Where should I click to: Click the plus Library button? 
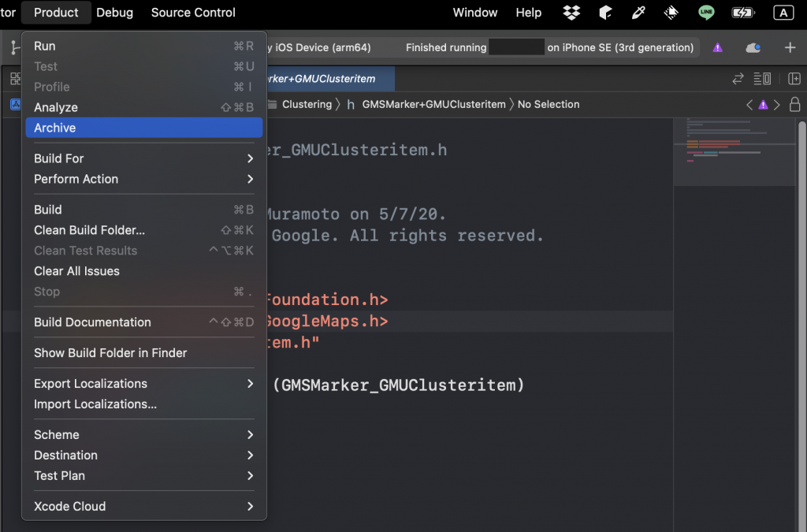tap(790, 48)
